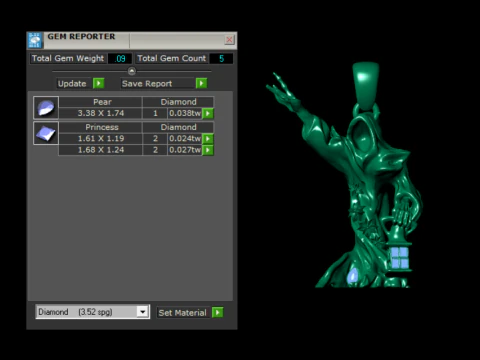Select the 1.61 X 1.19 size cell

pyautogui.click(x=101, y=139)
